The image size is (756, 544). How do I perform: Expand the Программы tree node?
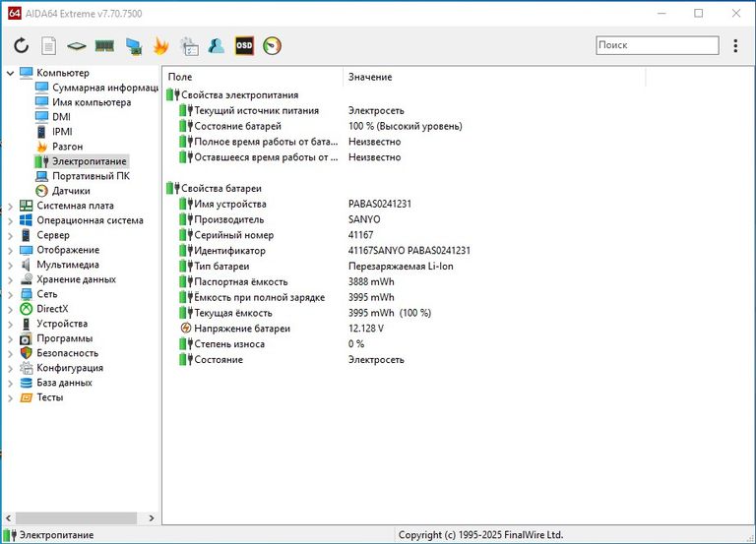(10, 339)
